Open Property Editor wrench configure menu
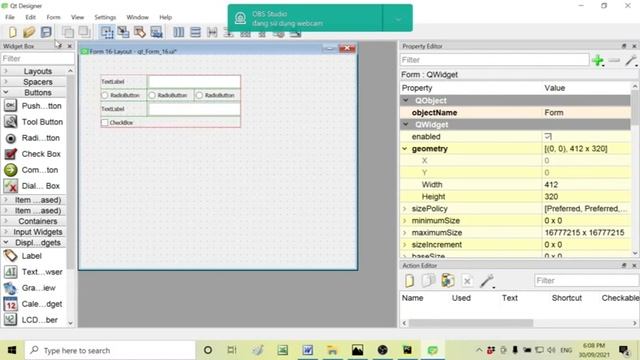Image resolution: width=640 pixels, height=360 pixels. click(631, 60)
